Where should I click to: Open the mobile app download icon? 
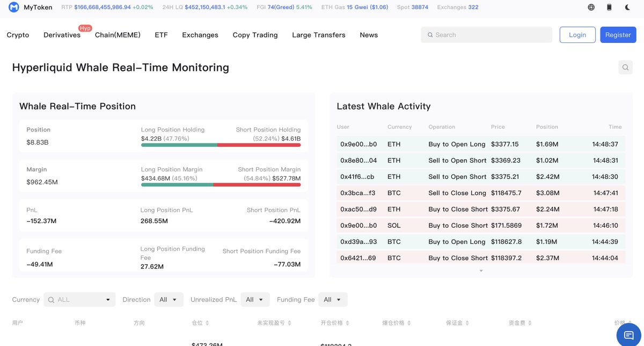(609, 8)
